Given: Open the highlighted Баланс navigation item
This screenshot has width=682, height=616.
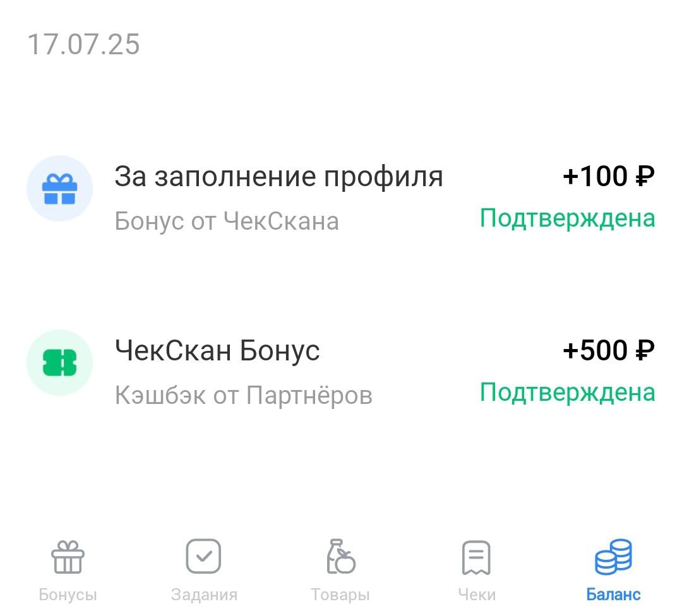Looking at the screenshot, I should [x=613, y=568].
